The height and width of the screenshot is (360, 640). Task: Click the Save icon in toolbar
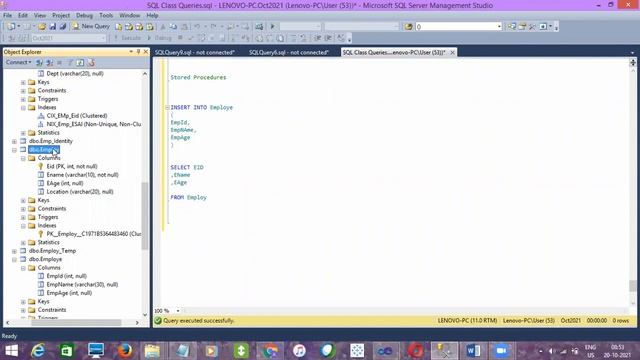coord(52,27)
